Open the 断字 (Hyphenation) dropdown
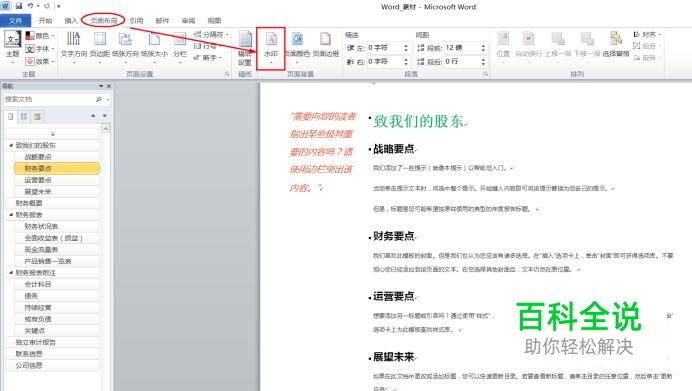This screenshot has width=692, height=391. (x=207, y=57)
